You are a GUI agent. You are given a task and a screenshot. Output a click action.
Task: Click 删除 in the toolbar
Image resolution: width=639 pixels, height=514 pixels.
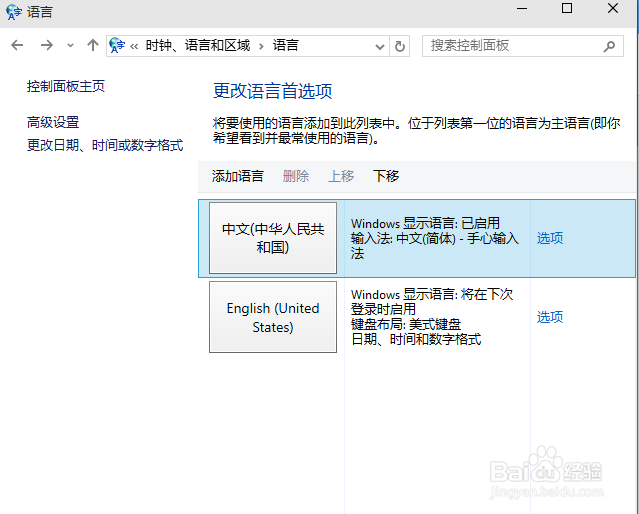click(296, 176)
